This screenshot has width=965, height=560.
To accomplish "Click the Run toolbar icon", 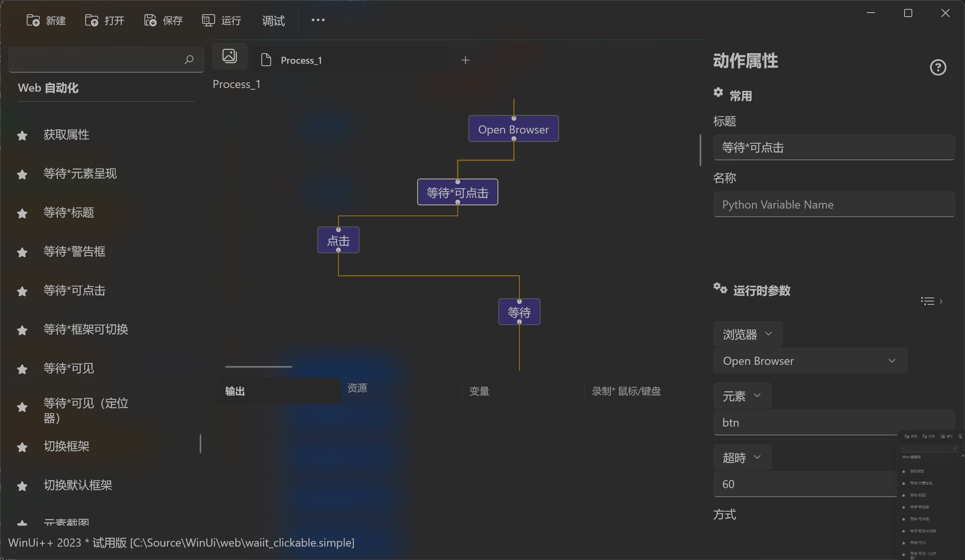I will click(x=209, y=20).
